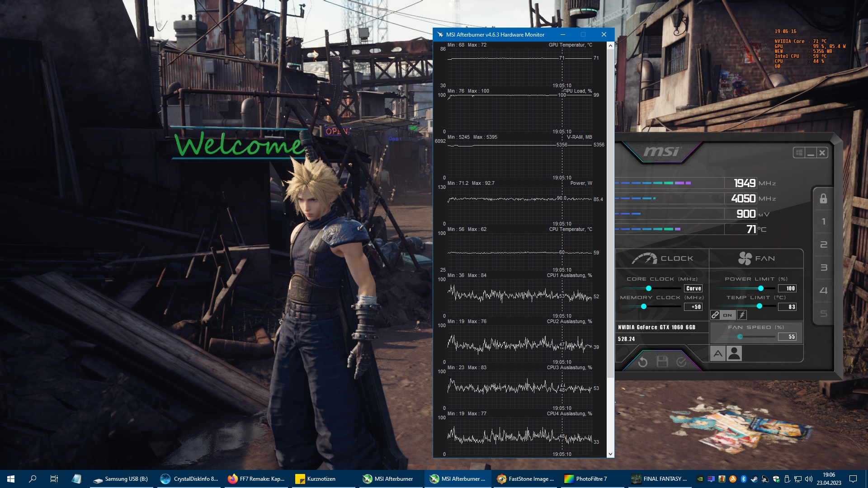Image resolution: width=868 pixels, height=488 pixels.
Task: Click the lightning bolt priority icon
Action: click(742, 315)
